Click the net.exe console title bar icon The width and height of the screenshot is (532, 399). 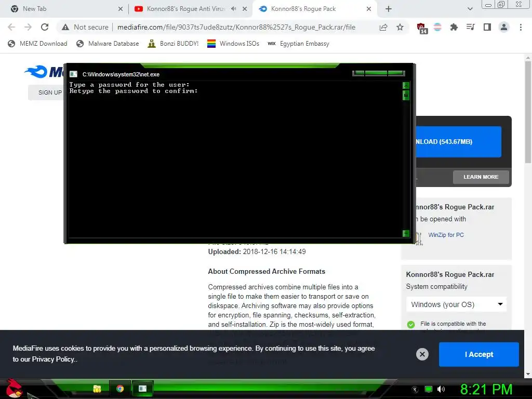(73, 74)
